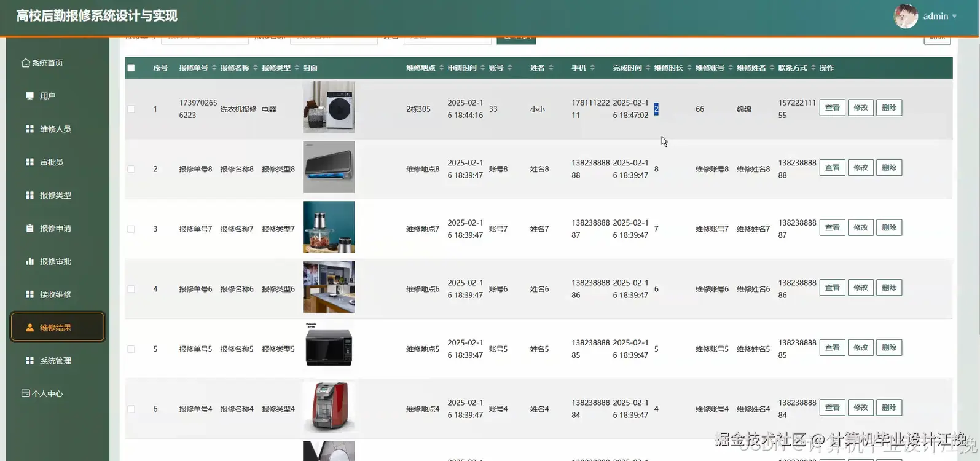Click 删除 in the 报修单号7 row
The width and height of the screenshot is (980, 461).
[x=889, y=227]
